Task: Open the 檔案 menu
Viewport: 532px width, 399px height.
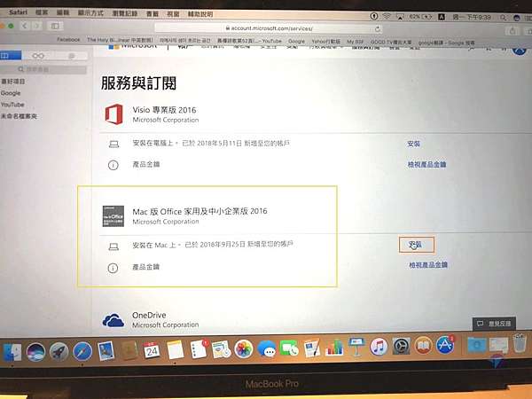Action: (42, 12)
